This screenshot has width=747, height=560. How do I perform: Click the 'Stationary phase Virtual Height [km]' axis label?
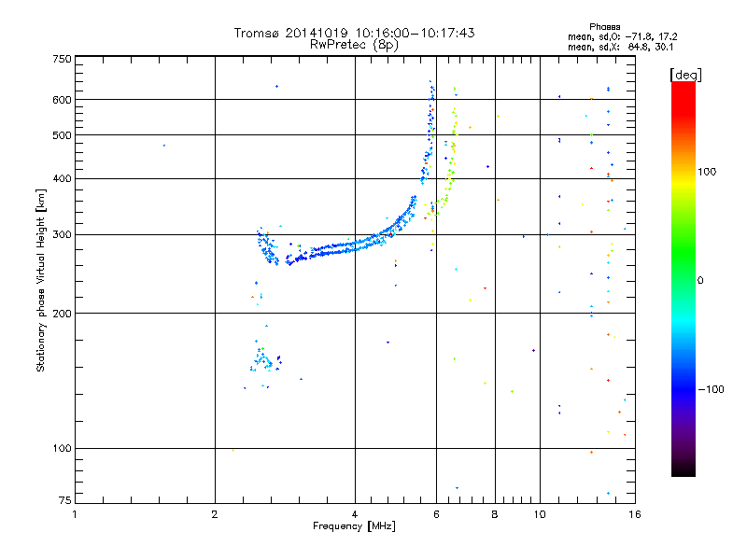point(41,280)
